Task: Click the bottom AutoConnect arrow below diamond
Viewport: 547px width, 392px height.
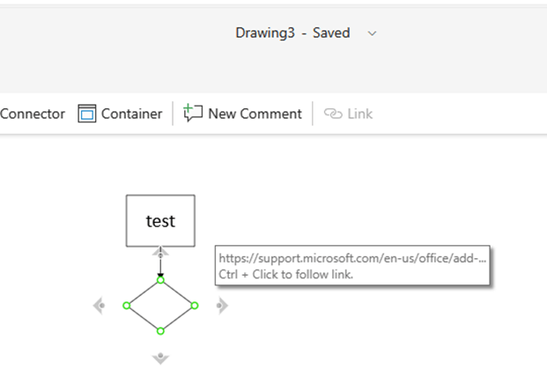Action: pos(160,359)
